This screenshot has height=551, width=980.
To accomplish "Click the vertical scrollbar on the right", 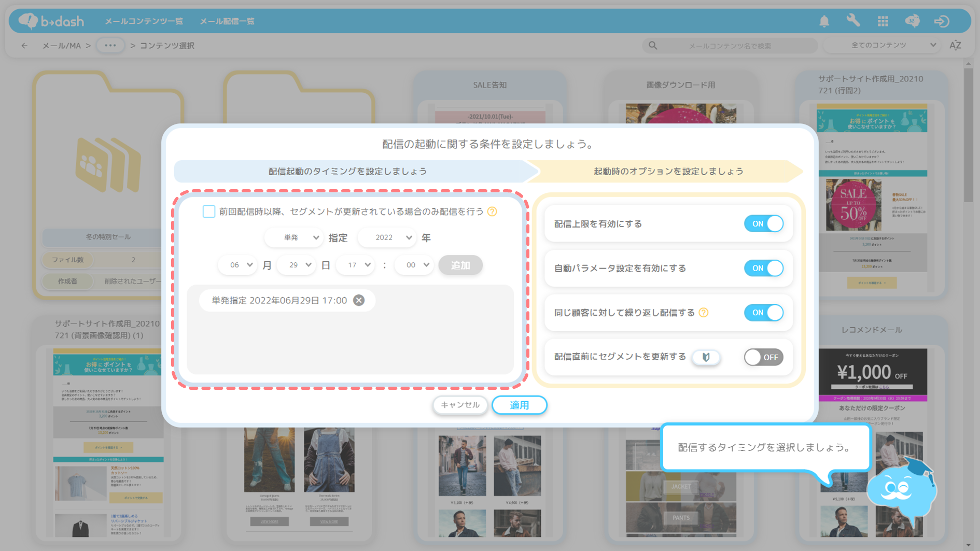I will click(968, 135).
